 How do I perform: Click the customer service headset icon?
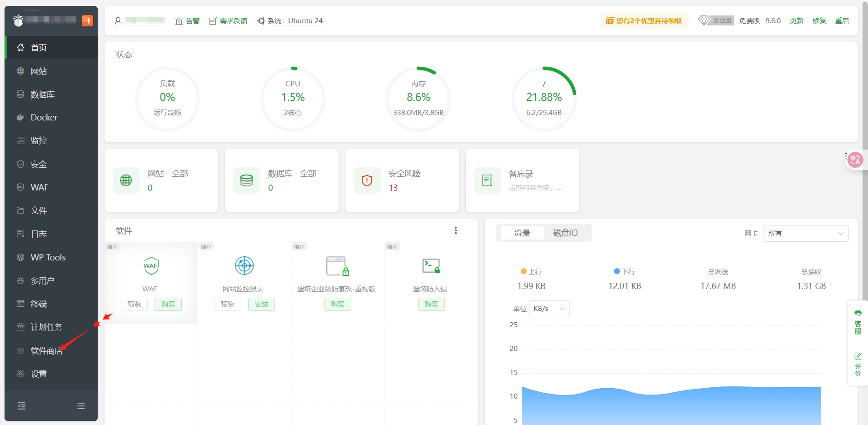(858, 313)
